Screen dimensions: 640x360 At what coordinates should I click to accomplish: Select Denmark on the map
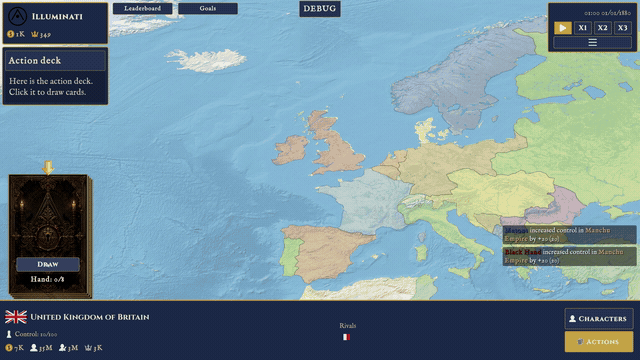424,131
